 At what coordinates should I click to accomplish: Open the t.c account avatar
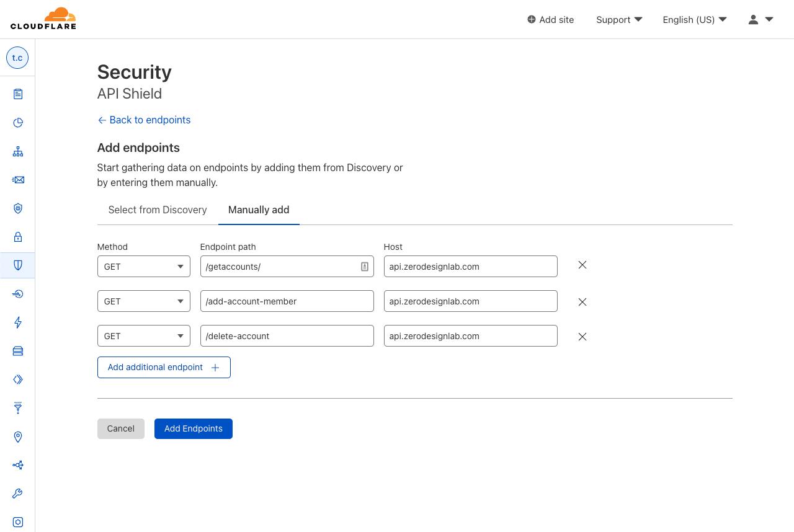coord(17,58)
